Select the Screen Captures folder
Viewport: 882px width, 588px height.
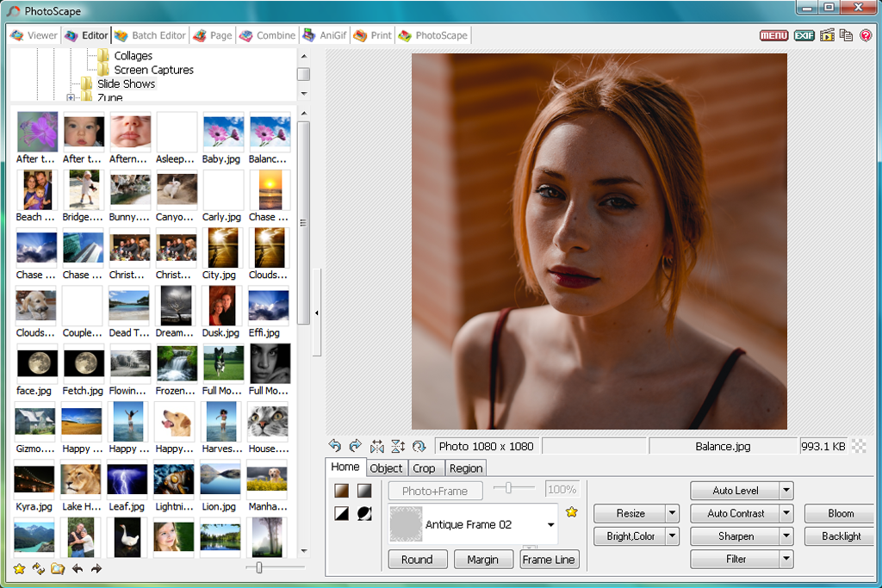153,70
